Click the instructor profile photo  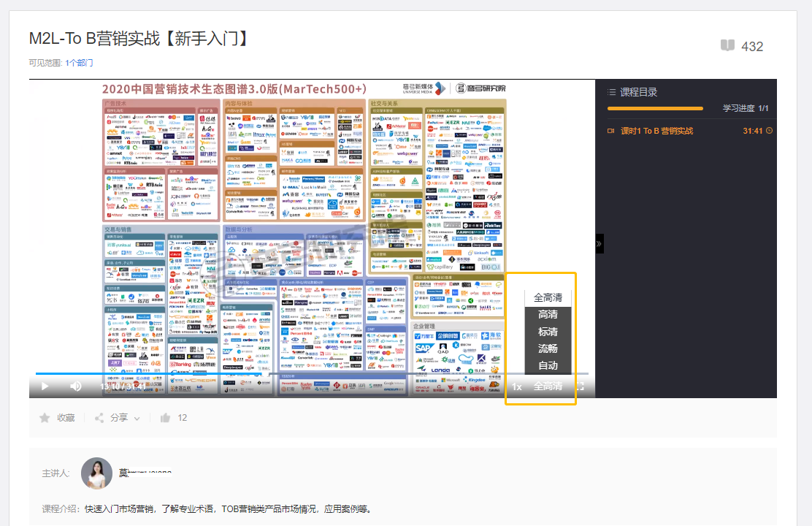(97, 473)
